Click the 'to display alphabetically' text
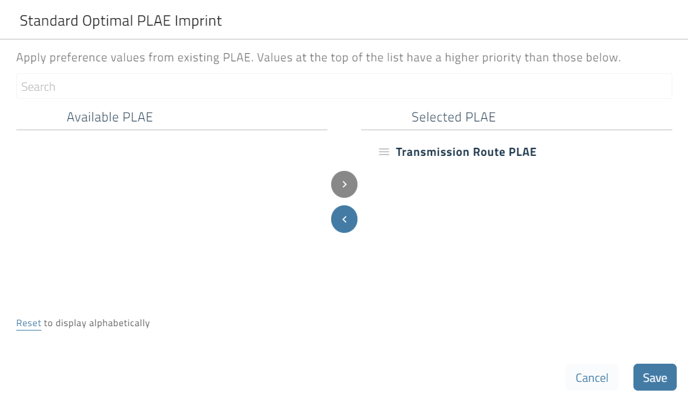688x395 pixels. pos(97,323)
